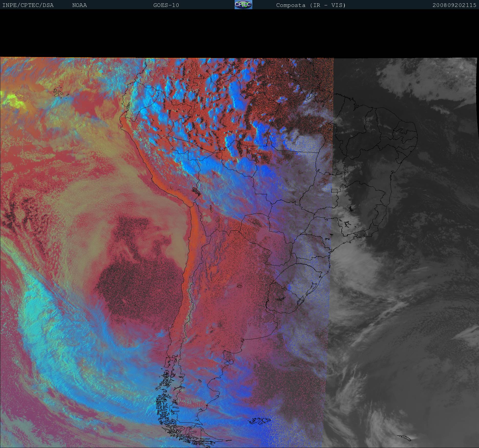Click the NOAA label in the header
The width and height of the screenshot is (479, 448).
pyautogui.click(x=80, y=5)
